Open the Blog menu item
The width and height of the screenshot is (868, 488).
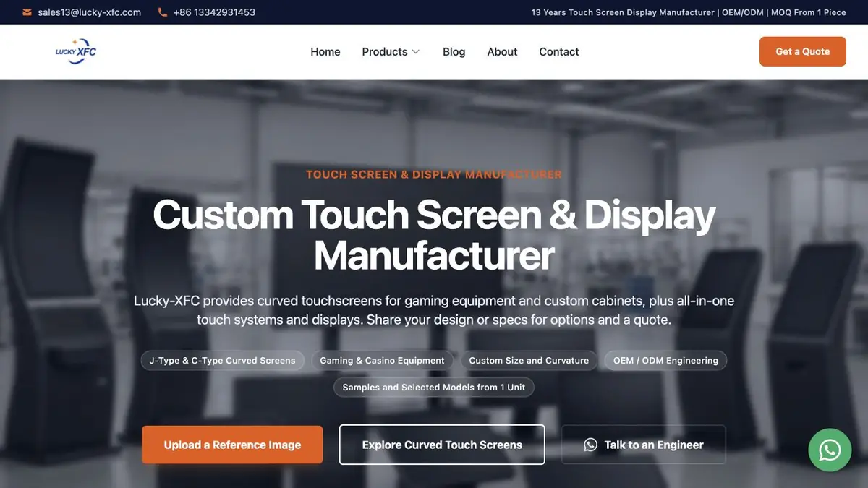[x=454, y=52]
